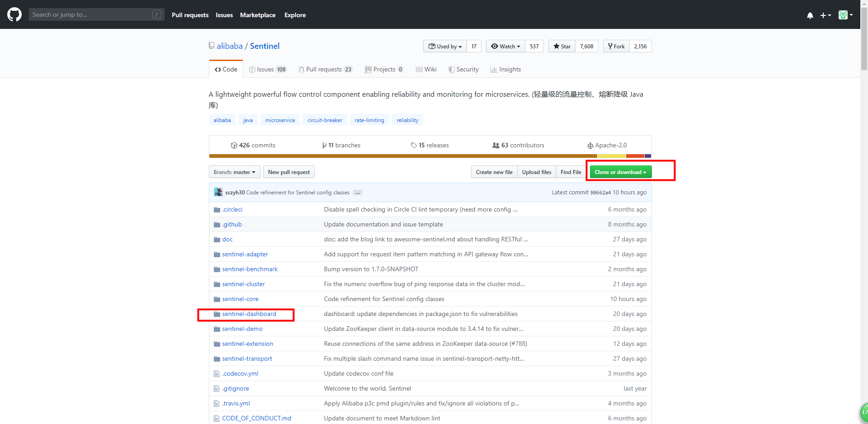
Task: Expand the latest commit message ellipsis
Action: pos(357,193)
